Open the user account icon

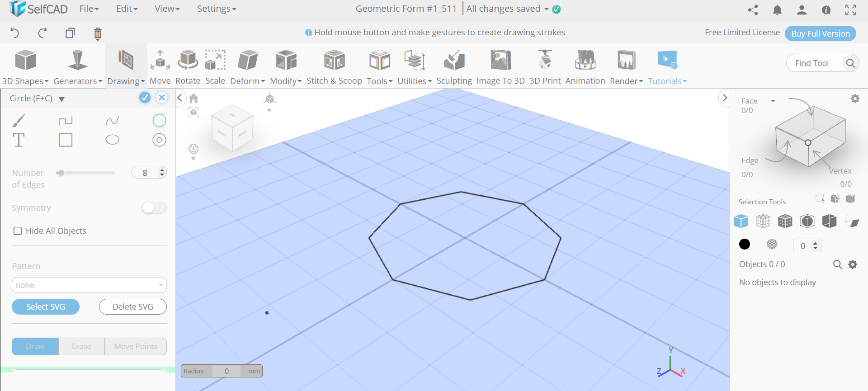(802, 9)
